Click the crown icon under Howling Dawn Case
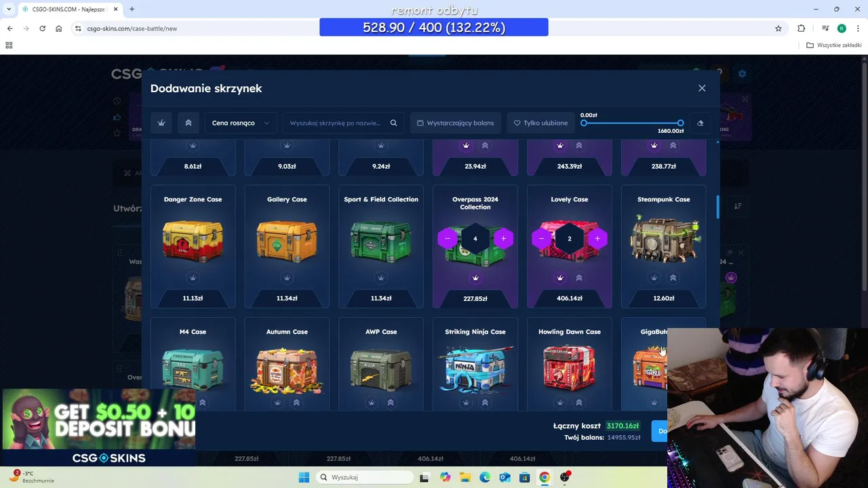Screen dimensions: 868x488 tap(560, 403)
